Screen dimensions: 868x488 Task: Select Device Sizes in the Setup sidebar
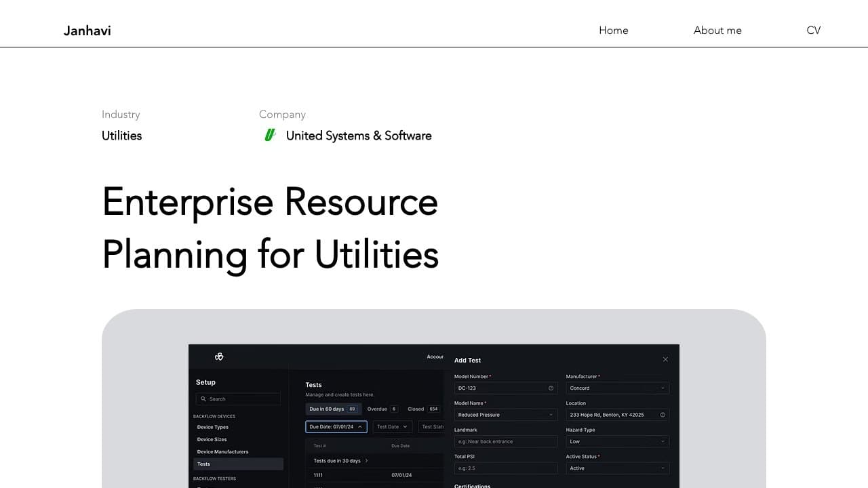(x=212, y=439)
